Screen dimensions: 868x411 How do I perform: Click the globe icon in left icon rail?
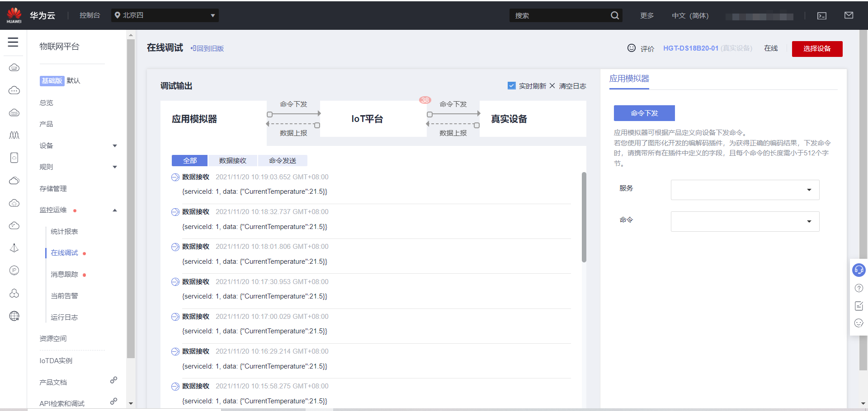tap(14, 316)
